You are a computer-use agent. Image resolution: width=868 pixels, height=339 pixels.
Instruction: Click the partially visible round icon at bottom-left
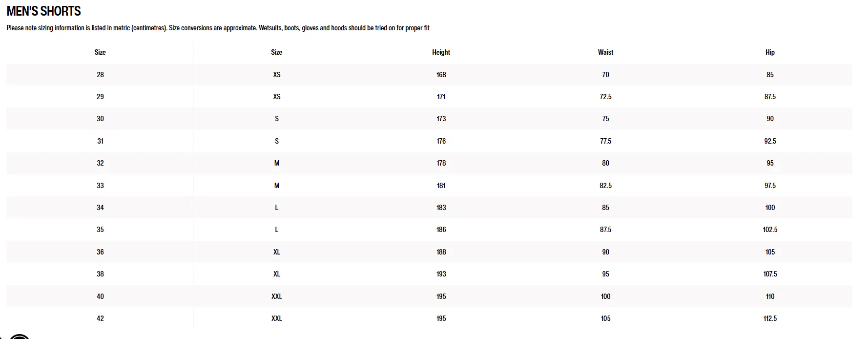(x=20, y=337)
